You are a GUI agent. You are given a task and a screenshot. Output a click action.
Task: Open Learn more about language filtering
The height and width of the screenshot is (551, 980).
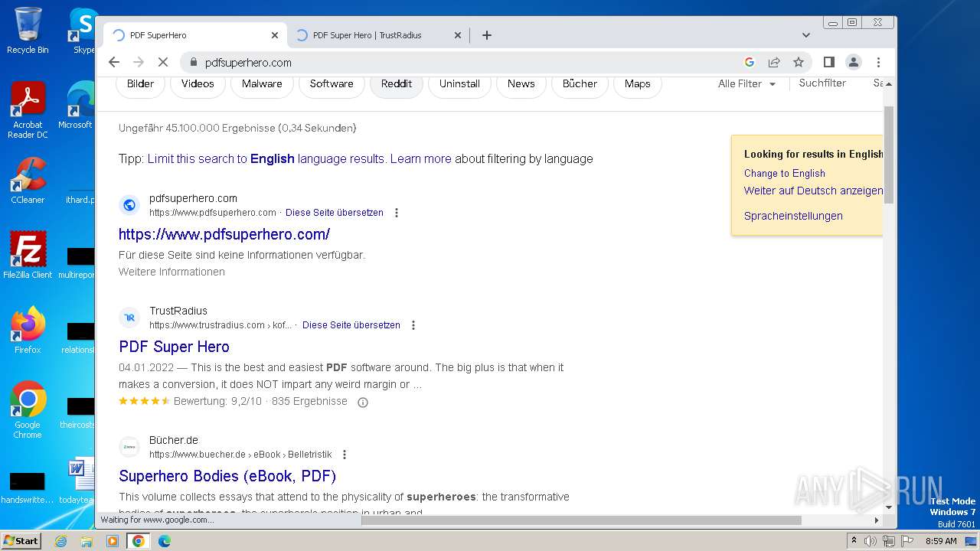[x=420, y=158]
